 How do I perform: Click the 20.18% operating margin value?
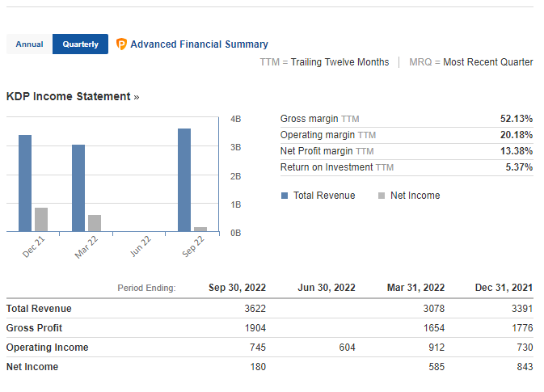517,135
